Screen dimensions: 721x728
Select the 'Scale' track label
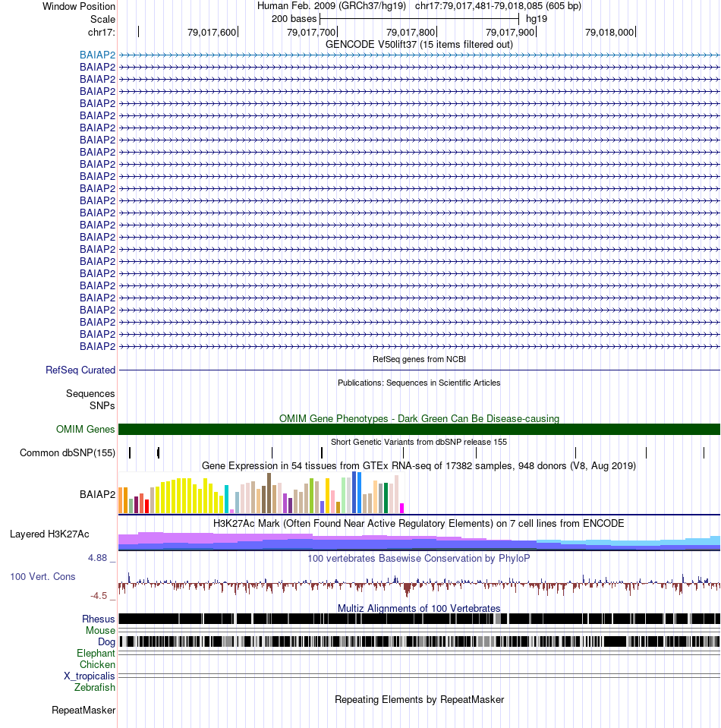point(102,20)
